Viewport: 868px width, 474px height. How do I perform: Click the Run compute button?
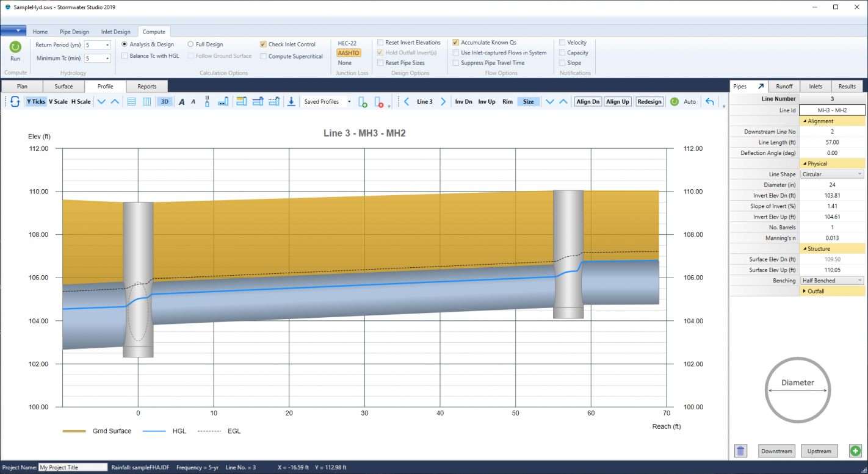click(15, 50)
